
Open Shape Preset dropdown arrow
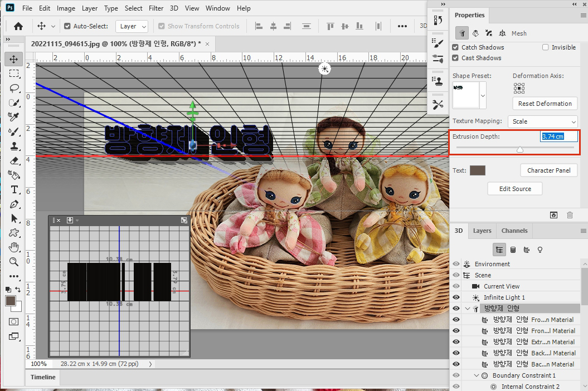[x=483, y=95]
